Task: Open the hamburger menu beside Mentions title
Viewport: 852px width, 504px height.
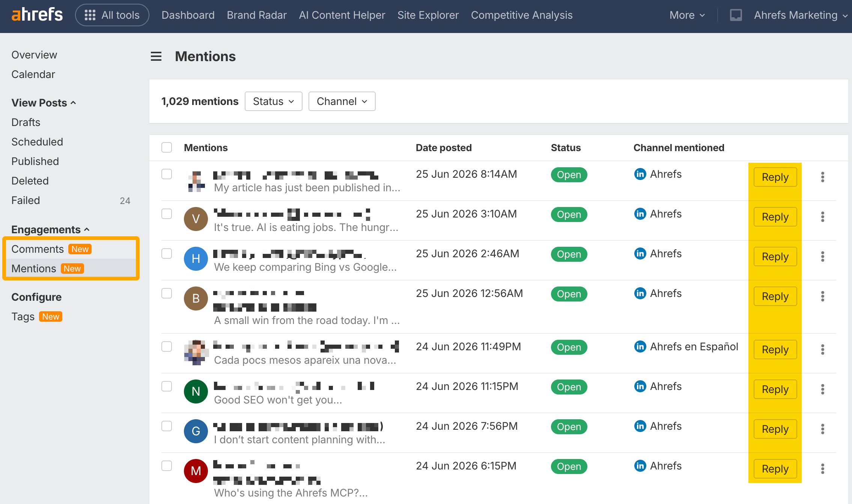Action: point(156,57)
